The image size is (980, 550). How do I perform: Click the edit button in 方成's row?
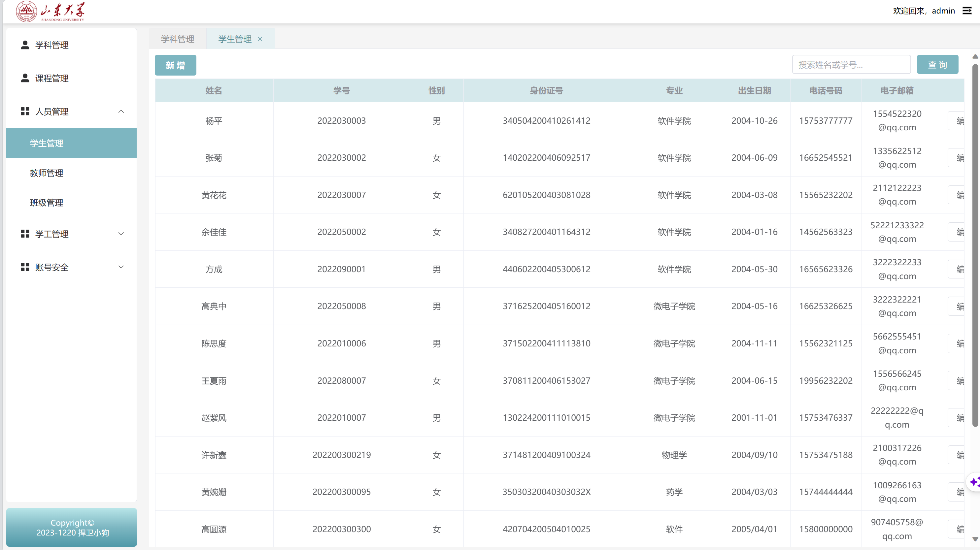pyautogui.click(x=956, y=269)
